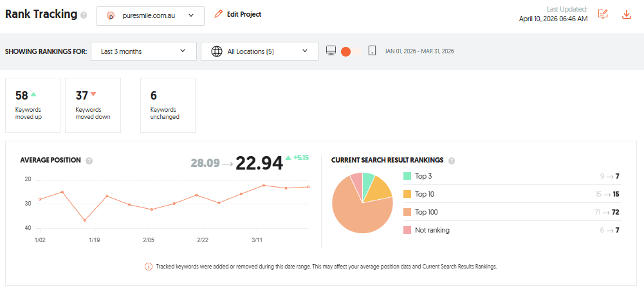
Task: Click the 2/05 x-axis date label
Action: point(149,240)
